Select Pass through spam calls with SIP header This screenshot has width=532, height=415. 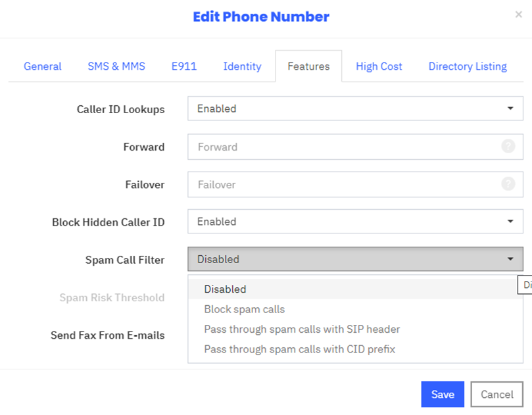pyautogui.click(x=302, y=329)
